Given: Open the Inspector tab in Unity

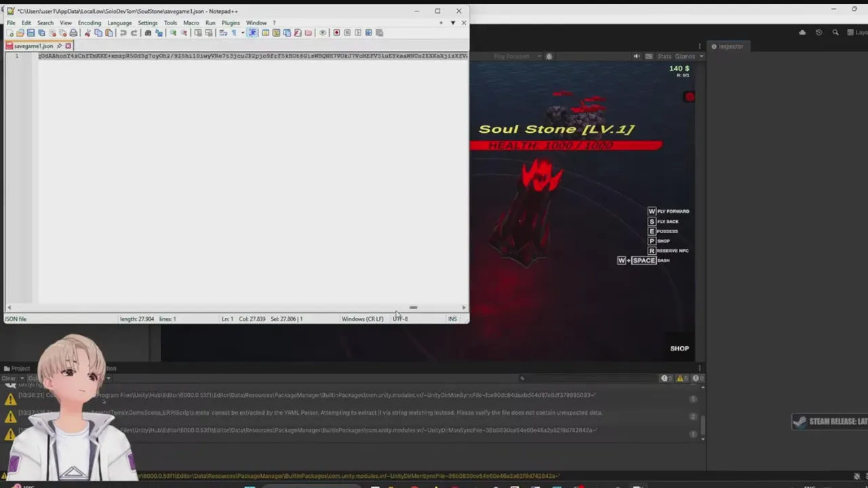Looking at the screenshot, I should click(x=727, y=46).
